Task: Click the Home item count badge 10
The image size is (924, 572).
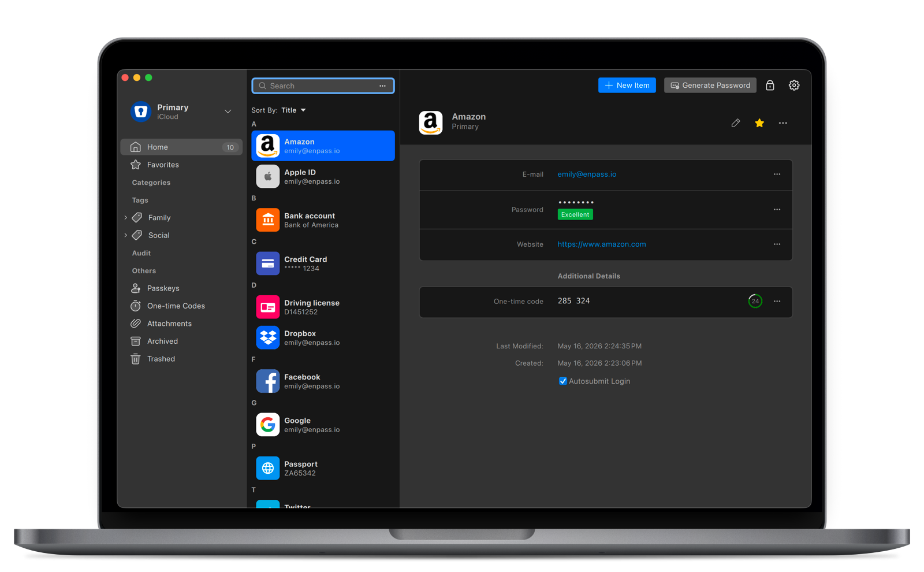Action: point(230,147)
